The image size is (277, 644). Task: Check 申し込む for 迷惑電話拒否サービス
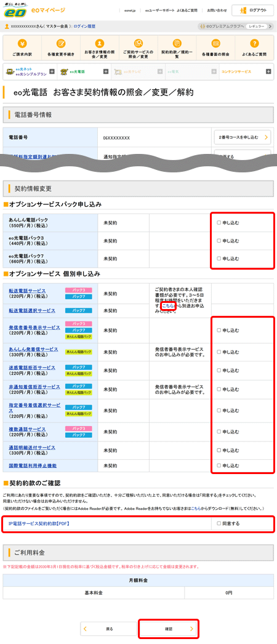pos(219,371)
